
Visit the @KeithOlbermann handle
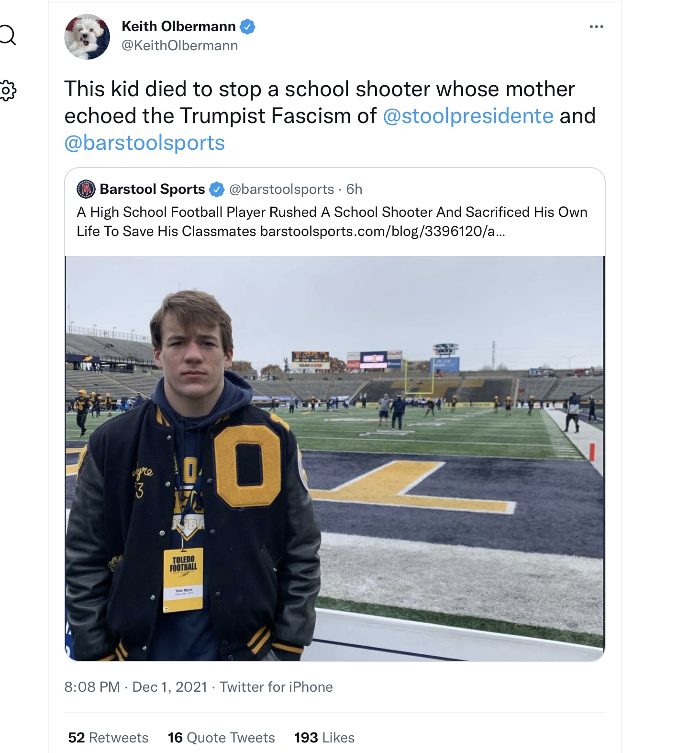[179, 45]
